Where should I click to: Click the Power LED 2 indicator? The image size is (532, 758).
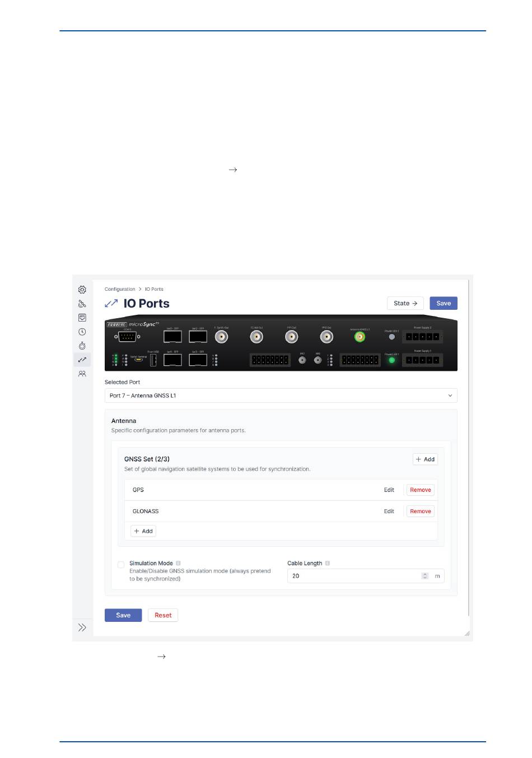pyautogui.click(x=392, y=337)
